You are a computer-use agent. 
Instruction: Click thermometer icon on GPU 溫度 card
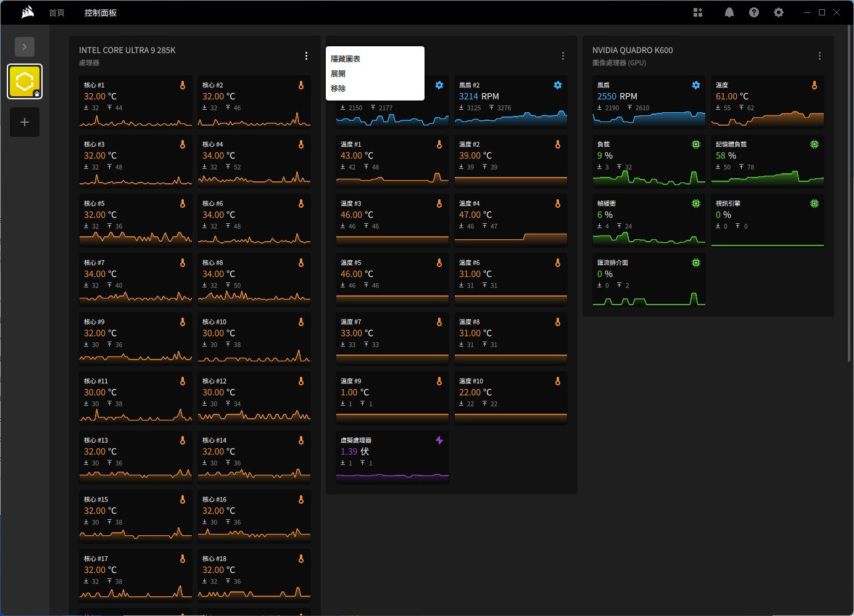pyautogui.click(x=815, y=85)
